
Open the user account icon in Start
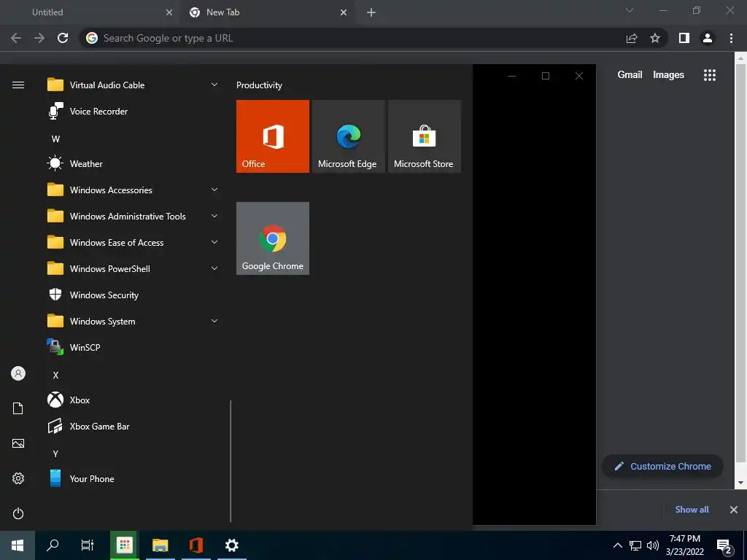click(18, 373)
